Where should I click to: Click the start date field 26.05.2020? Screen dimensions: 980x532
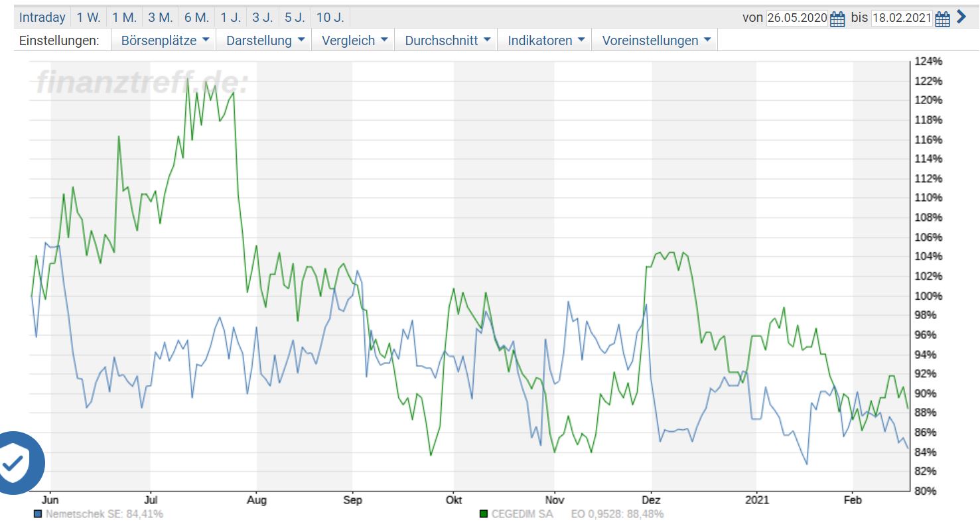(x=797, y=18)
